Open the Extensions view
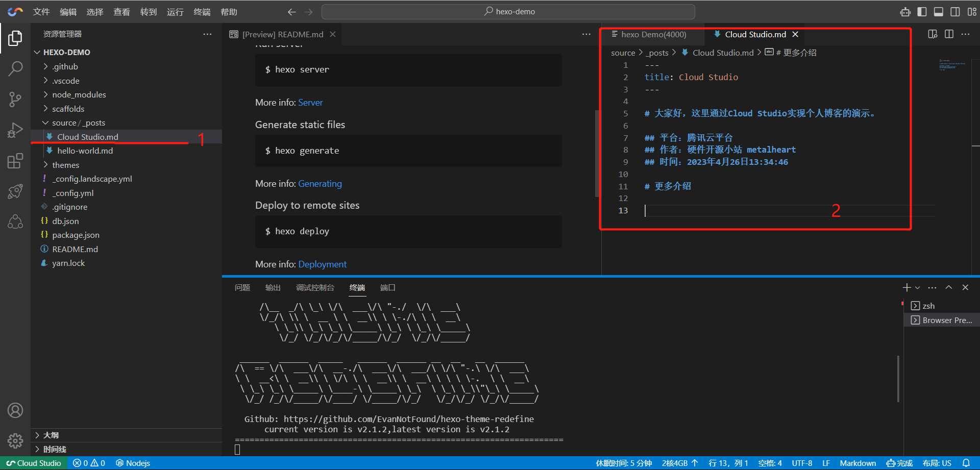 click(x=15, y=161)
